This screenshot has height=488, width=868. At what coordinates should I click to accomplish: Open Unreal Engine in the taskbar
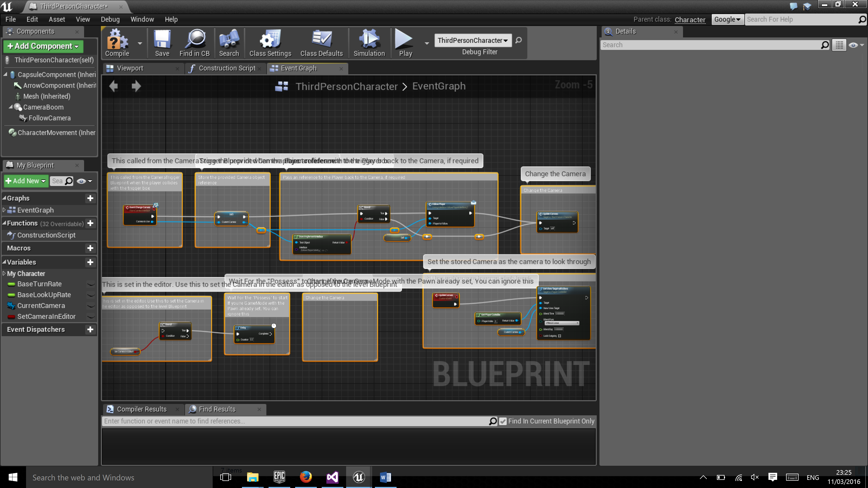pos(359,477)
